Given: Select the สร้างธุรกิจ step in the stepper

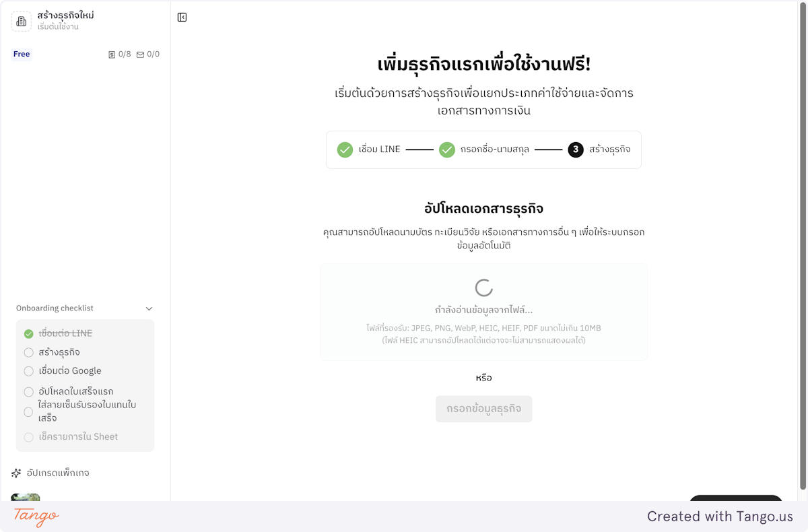Looking at the screenshot, I should [x=610, y=149].
